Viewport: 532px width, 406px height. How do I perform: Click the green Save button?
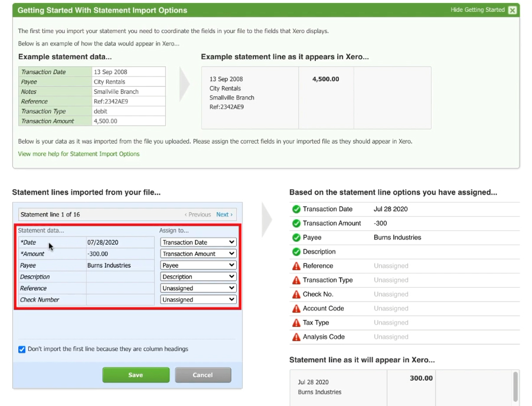[x=136, y=375]
